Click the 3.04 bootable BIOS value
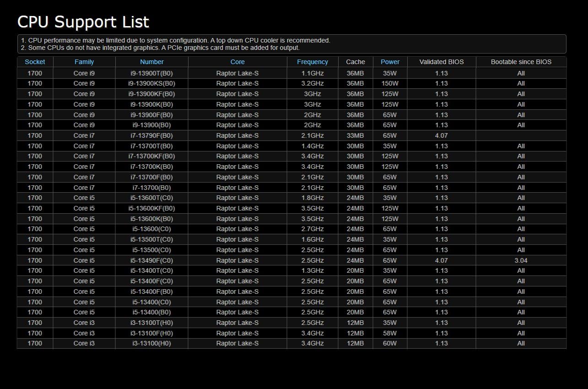Screen dimensions: 588x389 (x=521, y=260)
